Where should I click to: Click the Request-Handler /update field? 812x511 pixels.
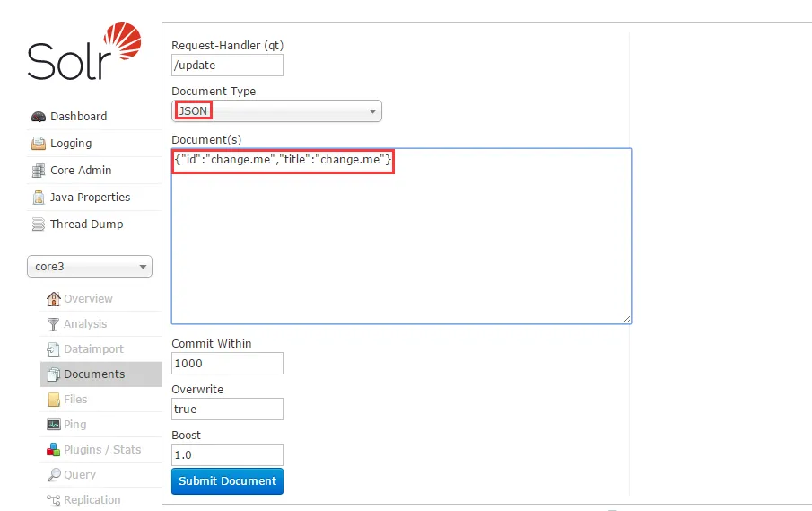[227, 66]
